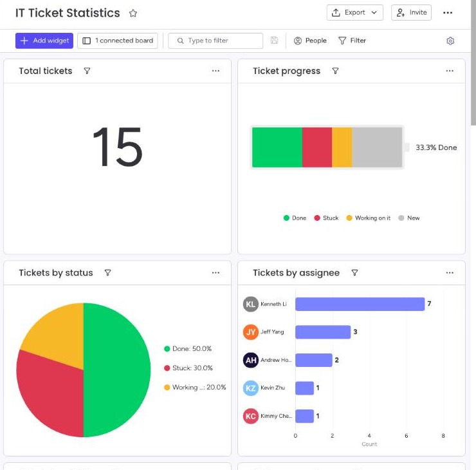Click the Kimmy Che avatar

(251, 416)
